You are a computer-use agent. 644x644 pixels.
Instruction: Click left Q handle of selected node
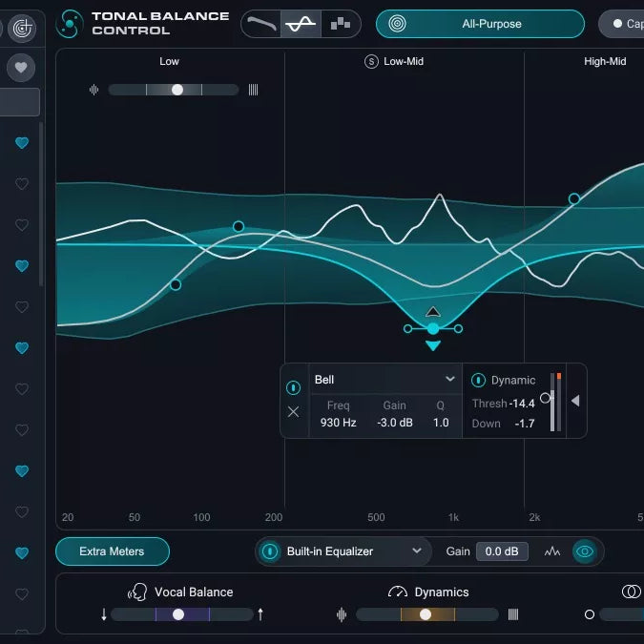click(x=407, y=328)
